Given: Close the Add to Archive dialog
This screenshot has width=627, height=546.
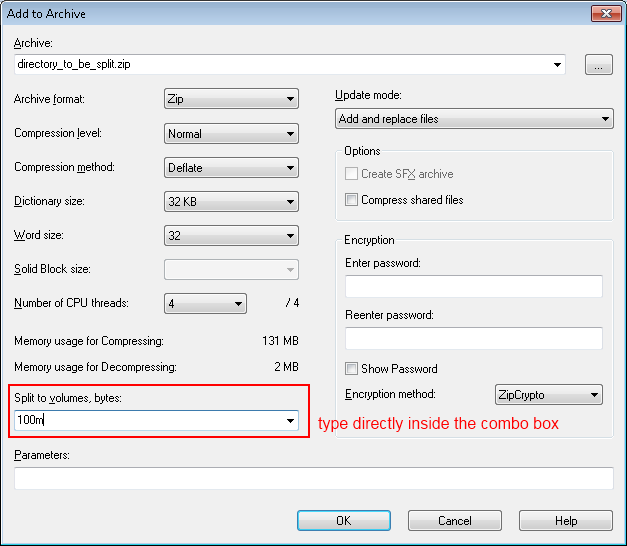Looking at the screenshot, I should [606, 14].
